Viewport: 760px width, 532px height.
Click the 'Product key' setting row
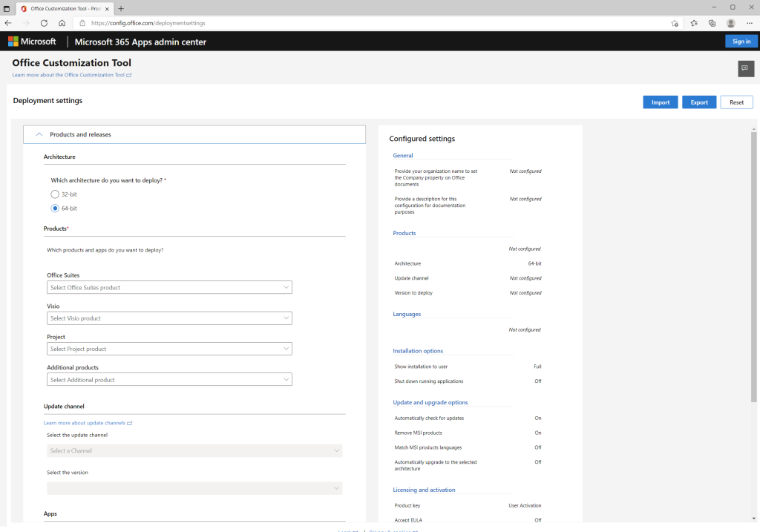click(x=468, y=505)
